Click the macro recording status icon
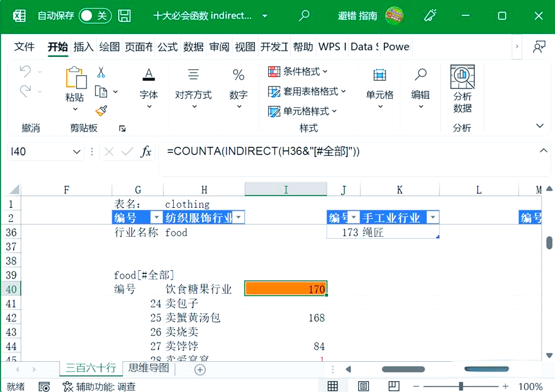 (44, 386)
